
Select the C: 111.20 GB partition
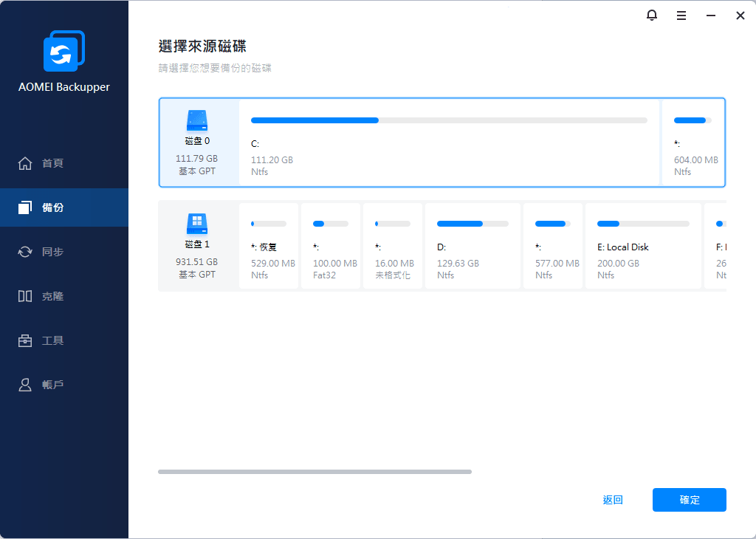(449, 143)
